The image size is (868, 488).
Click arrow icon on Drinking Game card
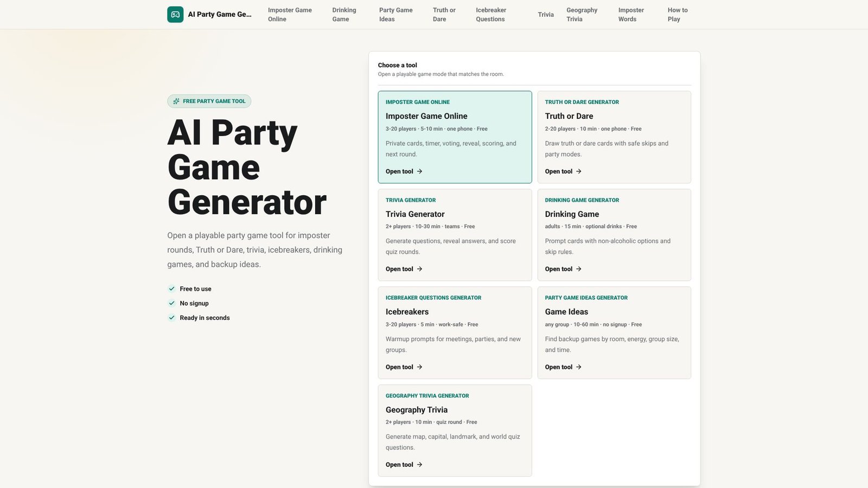(x=579, y=269)
